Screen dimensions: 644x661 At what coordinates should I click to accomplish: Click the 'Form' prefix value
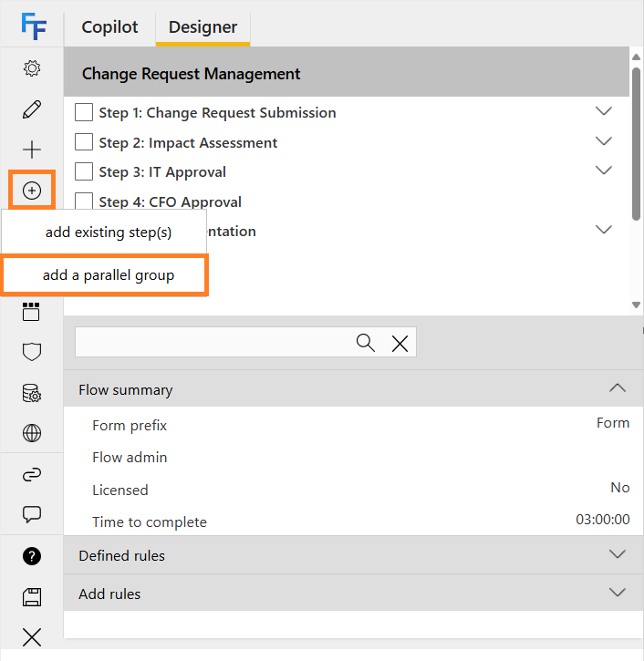pyautogui.click(x=613, y=423)
